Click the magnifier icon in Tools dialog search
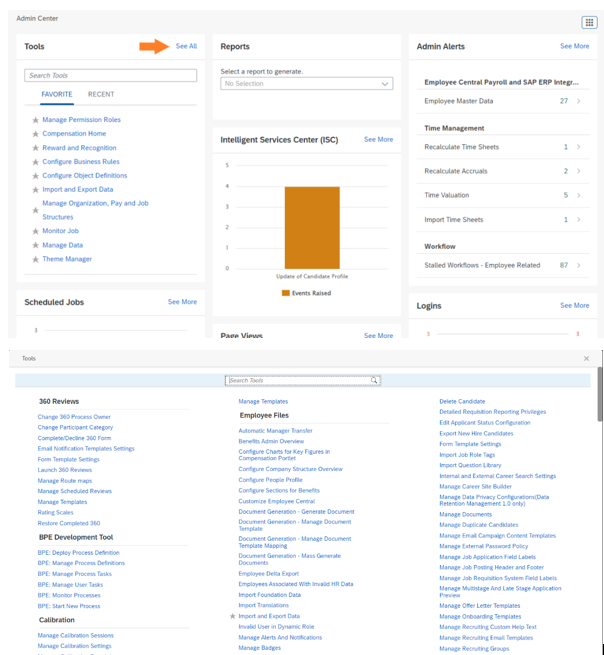604x655 pixels. [x=375, y=381]
